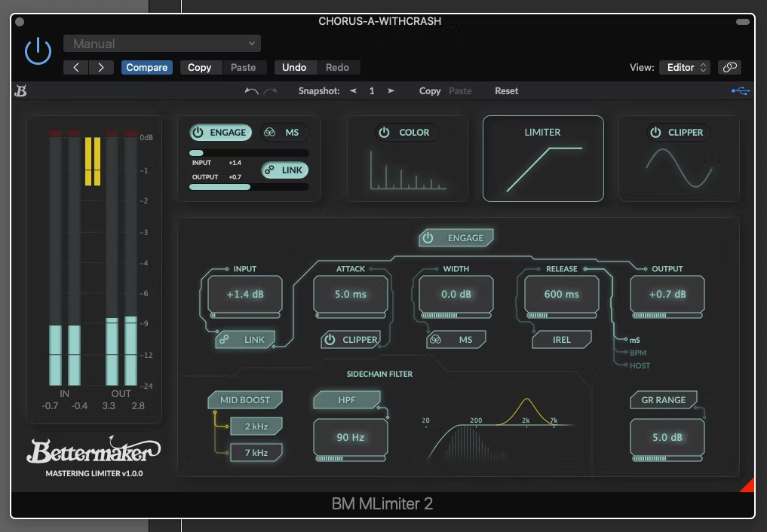Screen dimensions: 767x532
Task: Click the snapshot Paste button
Action: (460, 91)
